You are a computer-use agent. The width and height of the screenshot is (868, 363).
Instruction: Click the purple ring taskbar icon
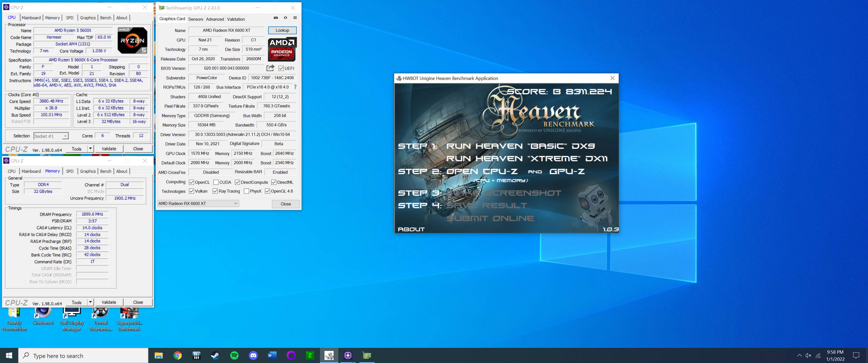(x=291, y=355)
